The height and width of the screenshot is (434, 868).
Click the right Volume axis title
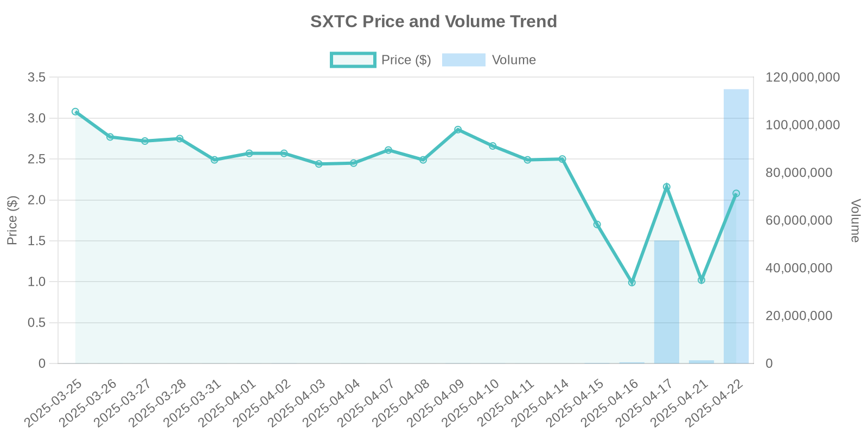tap(855, 220)
